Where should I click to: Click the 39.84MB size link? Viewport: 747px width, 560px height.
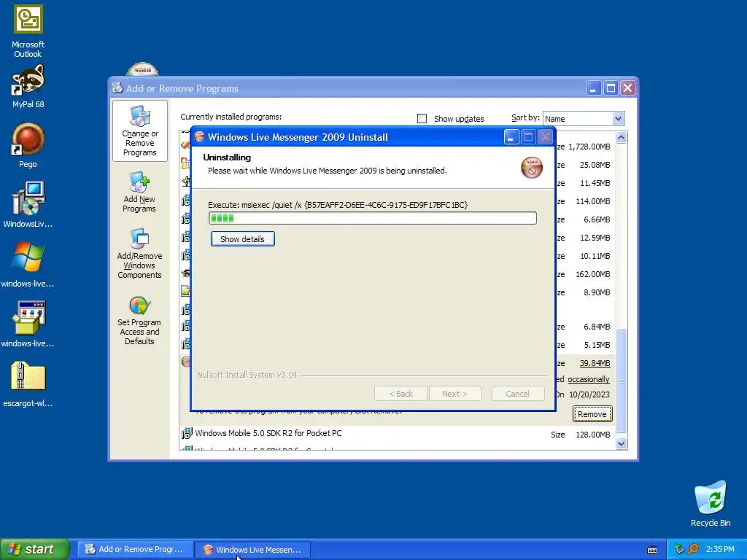pos(595,363)
